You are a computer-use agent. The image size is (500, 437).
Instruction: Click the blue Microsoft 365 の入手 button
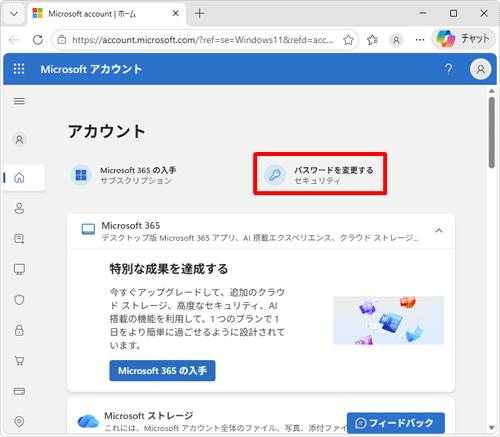[x=162, y=371]
